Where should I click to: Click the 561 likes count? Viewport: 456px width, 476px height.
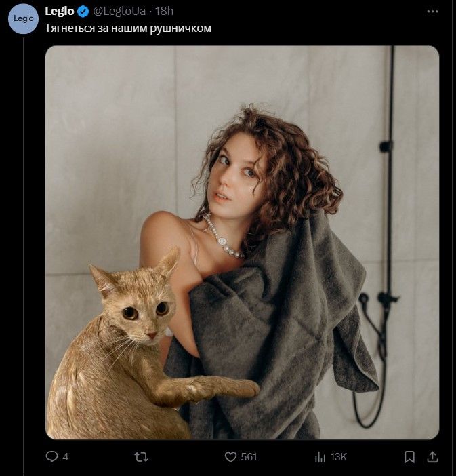tap(249, 457)
